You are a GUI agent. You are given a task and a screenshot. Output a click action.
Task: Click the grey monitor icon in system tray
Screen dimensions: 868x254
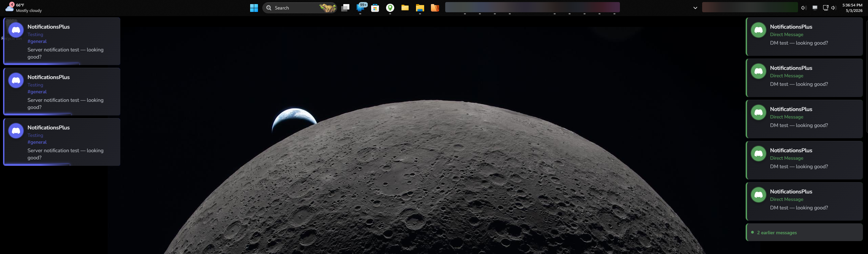pyautogui.click(x=815, y=8)
